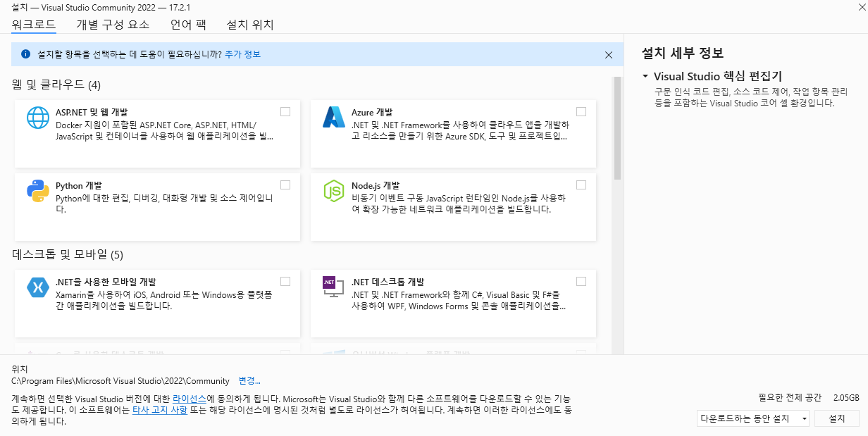Click the 웹 및 클라우드 (4) heading
This screenshot has width=868, height=436.
pyautogui.click(x=56, y=85)
